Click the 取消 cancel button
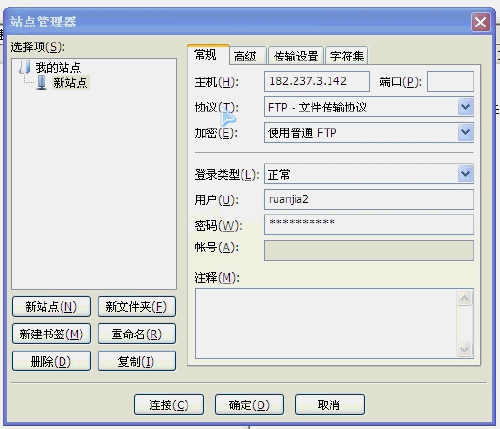This screenshot has height=429, width=500. [330, 405]
